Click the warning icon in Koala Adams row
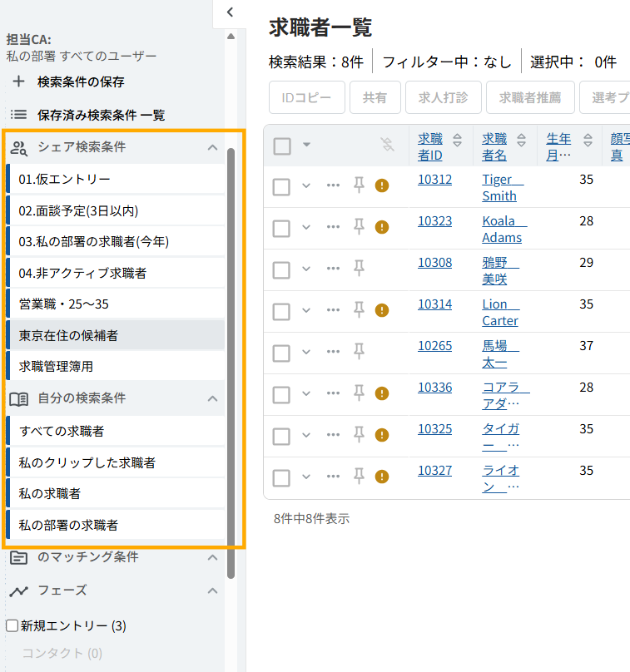Screen dimensions: 630x672 coord(382,227)
